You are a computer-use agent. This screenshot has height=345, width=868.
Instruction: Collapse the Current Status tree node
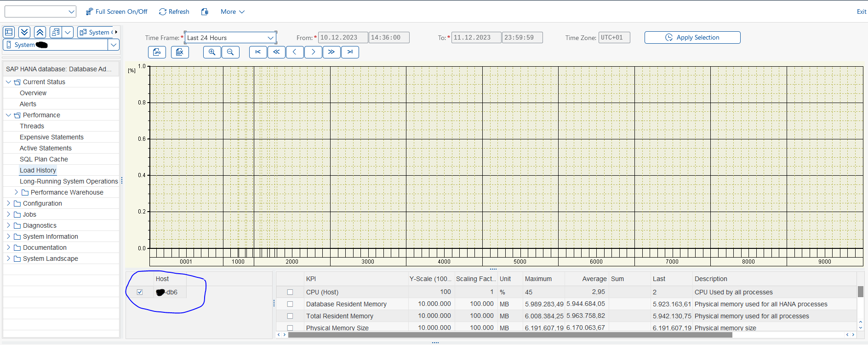coord(8,82)
